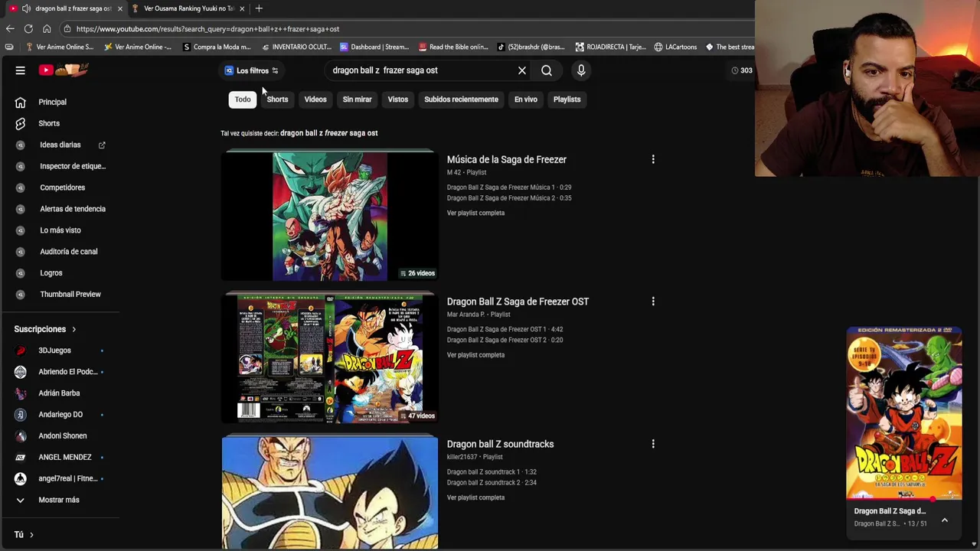Click the browser address bar URL
The image size is (980, 551).
207,29
